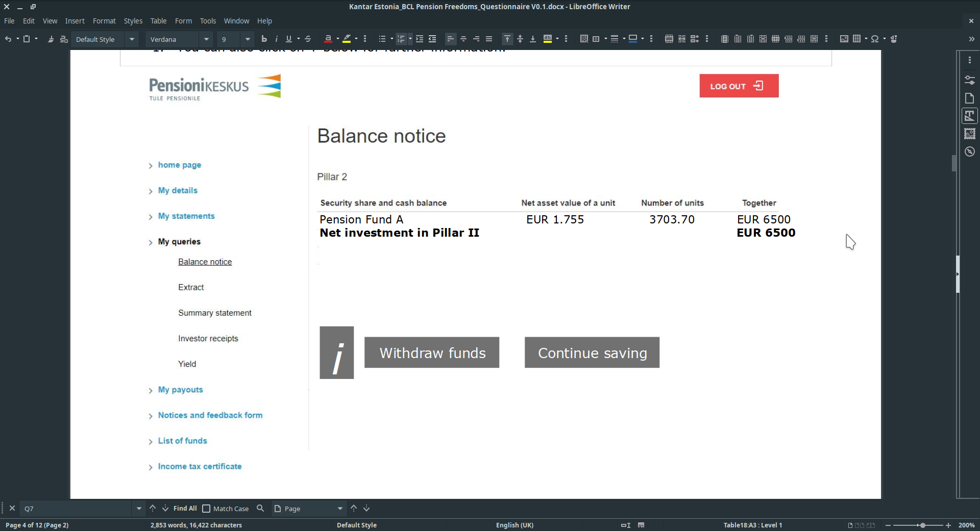The width and height of the screenshot is (980, 531).
Task: Click the Clear Direct Formatting icon
Action: pyautogui.click(x=64, y=39)
